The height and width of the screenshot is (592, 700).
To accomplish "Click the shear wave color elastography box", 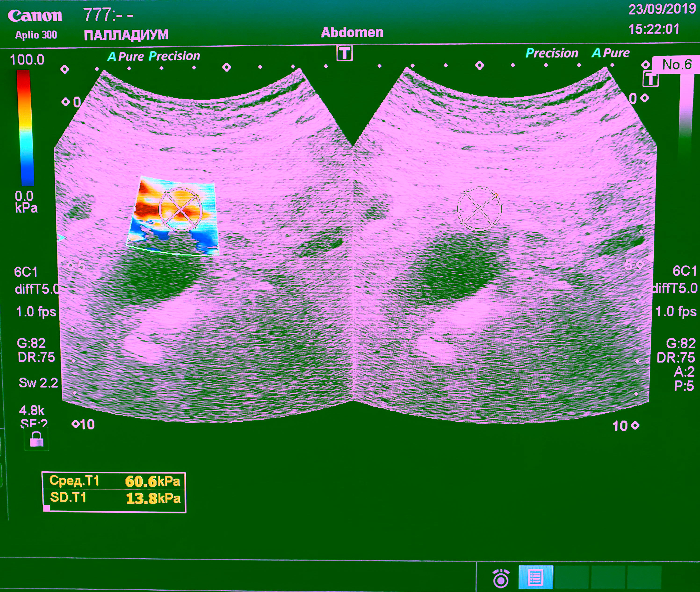I will (x=173, y=216).
